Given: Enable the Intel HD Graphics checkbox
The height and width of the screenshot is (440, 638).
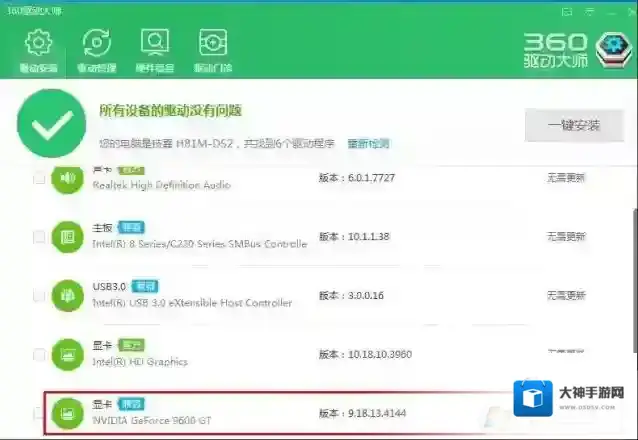Looking at the screenshot, I should pos(39,354).
